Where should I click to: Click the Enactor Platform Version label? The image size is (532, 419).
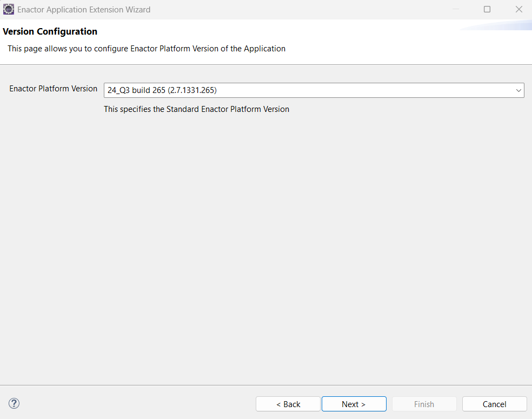[x=53, y=89]
